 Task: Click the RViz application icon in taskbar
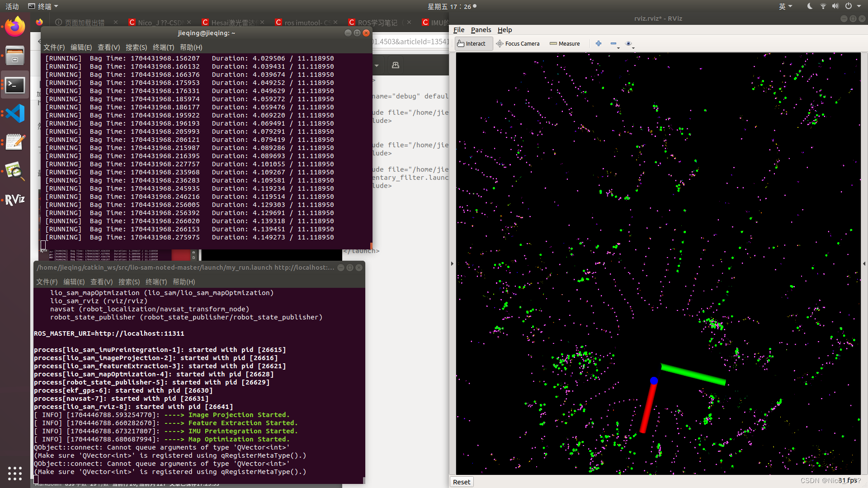15,199
